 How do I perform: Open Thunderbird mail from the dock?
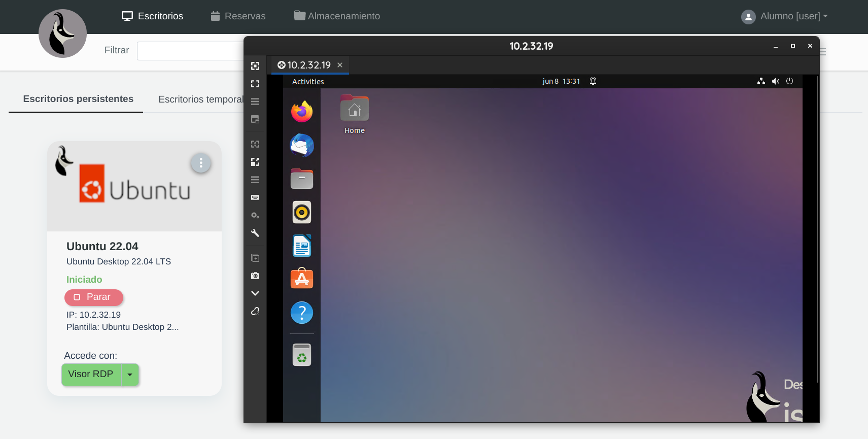click(x=302, y=146)
